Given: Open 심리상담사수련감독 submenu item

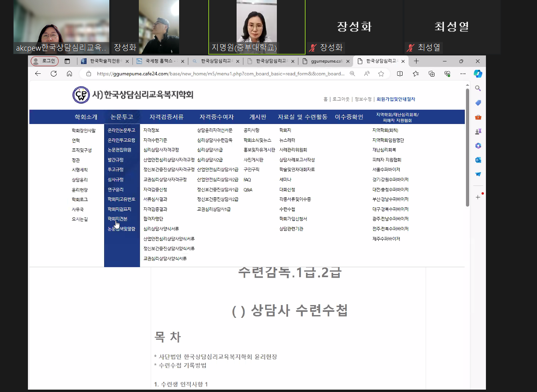Looking at the screenshot, I should point(215,140).
